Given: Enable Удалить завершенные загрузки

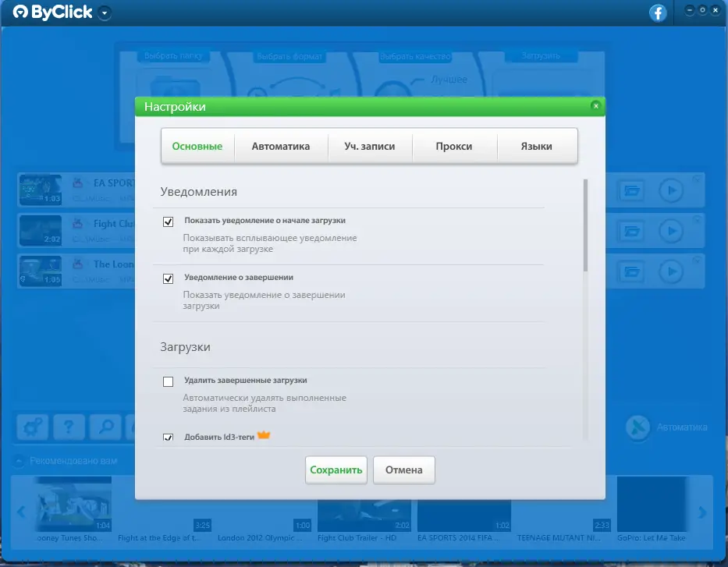Looking at the screenshot, I should click(168, 381).
